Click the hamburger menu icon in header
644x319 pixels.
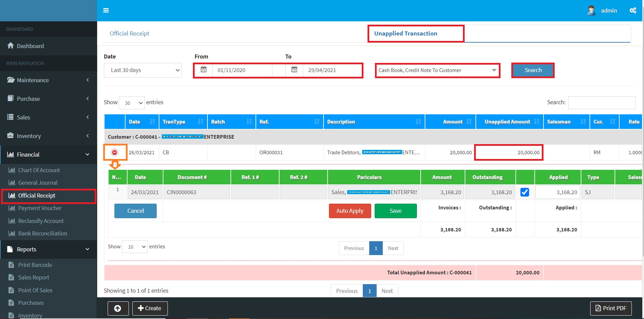[x=106, y=10]
